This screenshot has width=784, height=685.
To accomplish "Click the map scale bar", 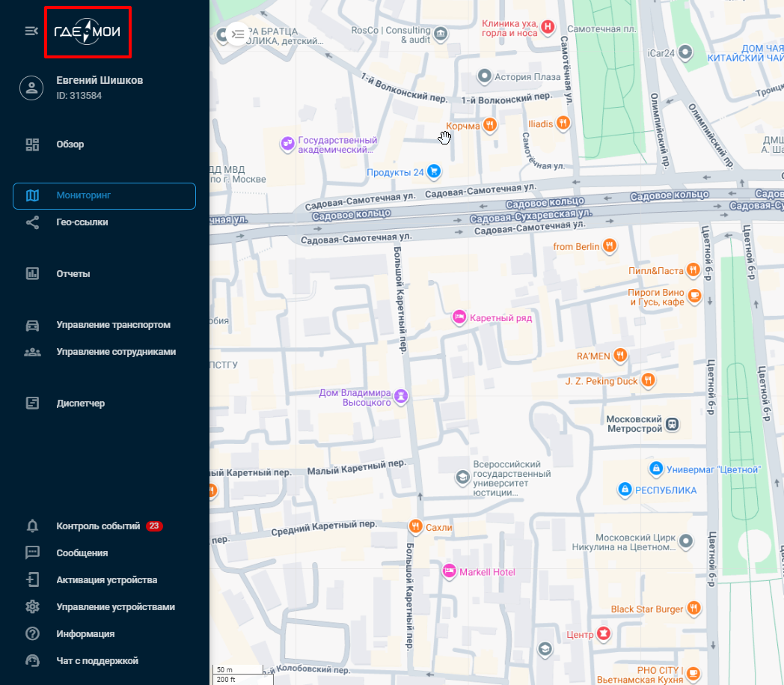I will tap(242, 674).
